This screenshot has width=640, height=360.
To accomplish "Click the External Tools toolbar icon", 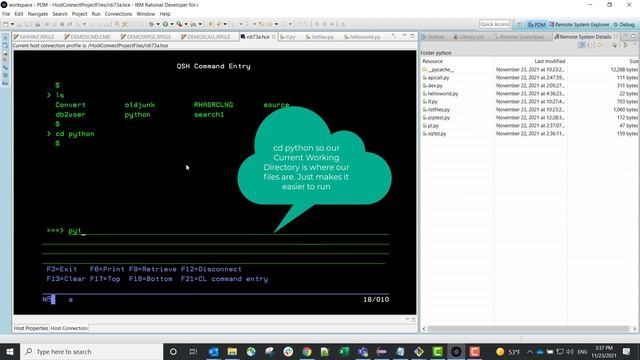I will 179,24.
